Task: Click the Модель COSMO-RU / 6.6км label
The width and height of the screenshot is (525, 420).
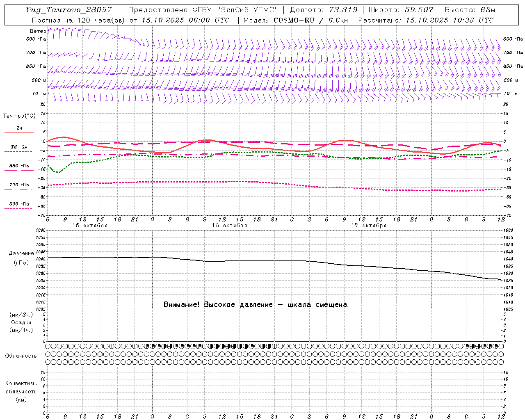Action: pyautogui.click(x=295, y=20)
